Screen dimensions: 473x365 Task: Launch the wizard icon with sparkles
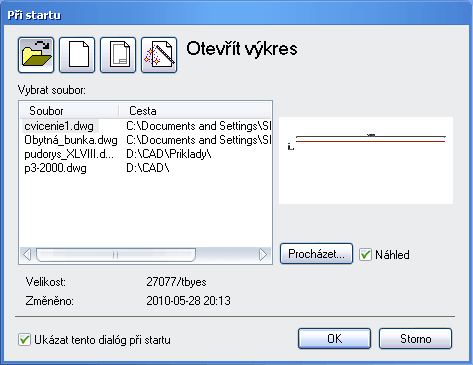coord(159,55)
